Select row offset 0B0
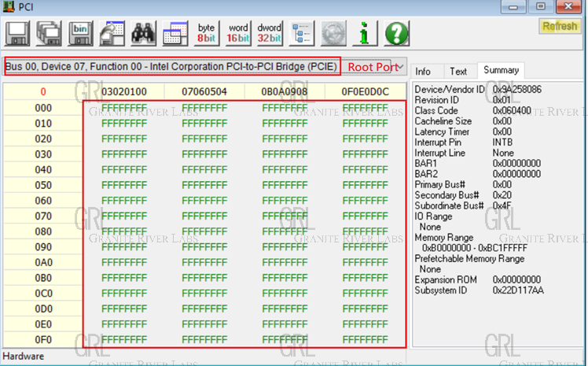 pyautogui.click(x=43, y=278)
